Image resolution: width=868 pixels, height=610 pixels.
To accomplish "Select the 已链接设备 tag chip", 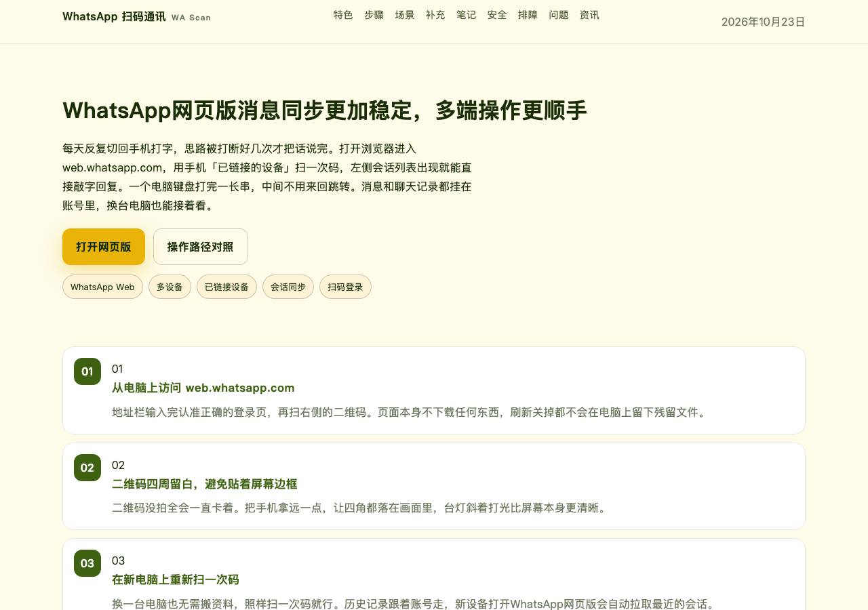I will coord(226,287).
